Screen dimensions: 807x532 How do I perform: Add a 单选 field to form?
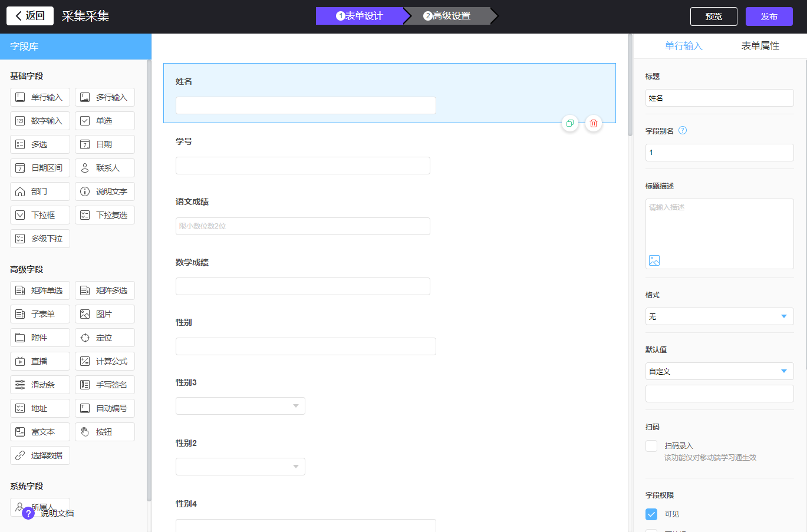pos(105,121)
